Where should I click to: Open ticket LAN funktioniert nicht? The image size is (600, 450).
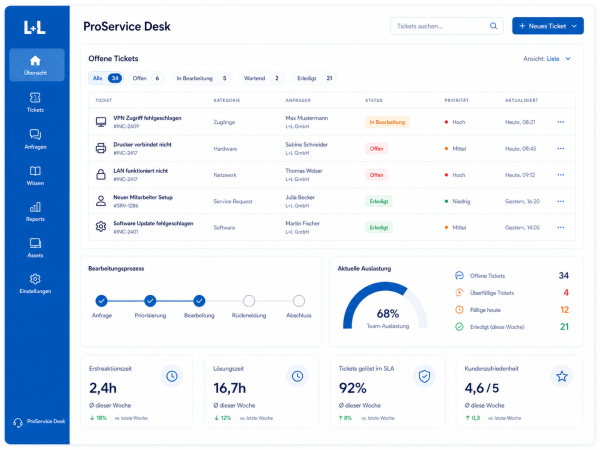[140, 171]
